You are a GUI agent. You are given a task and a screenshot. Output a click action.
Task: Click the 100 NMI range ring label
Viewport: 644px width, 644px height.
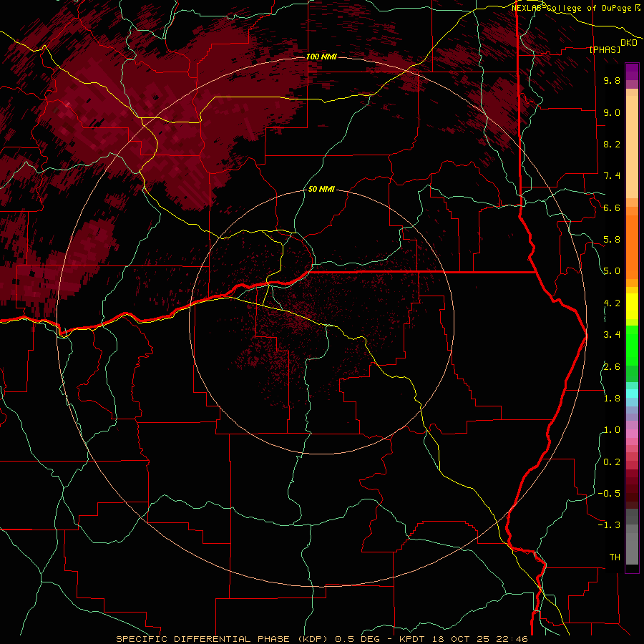point(321,57)
